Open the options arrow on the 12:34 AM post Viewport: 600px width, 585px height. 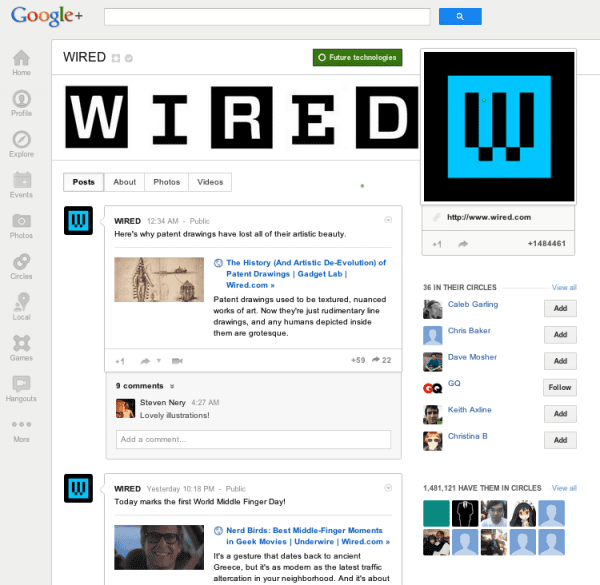pos(388,220)
